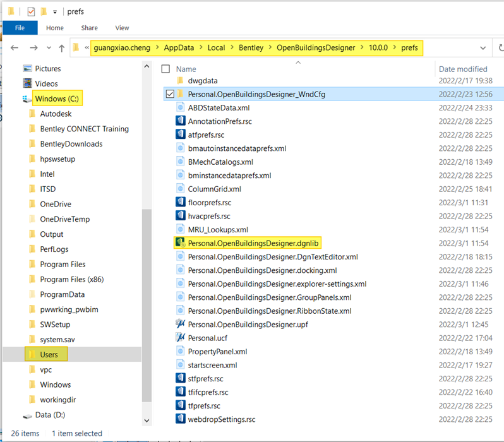Viewport: 504px width, 442px height.
Task: Toggle the select all items checkbox
Action: [x=165, y=69]
